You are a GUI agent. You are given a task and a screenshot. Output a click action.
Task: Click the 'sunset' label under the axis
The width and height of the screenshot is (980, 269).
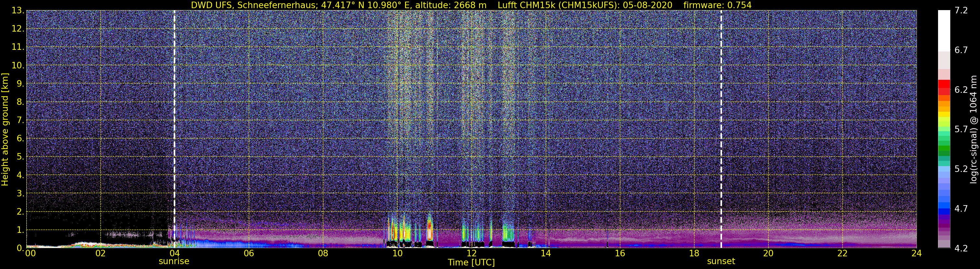(721, 262)
